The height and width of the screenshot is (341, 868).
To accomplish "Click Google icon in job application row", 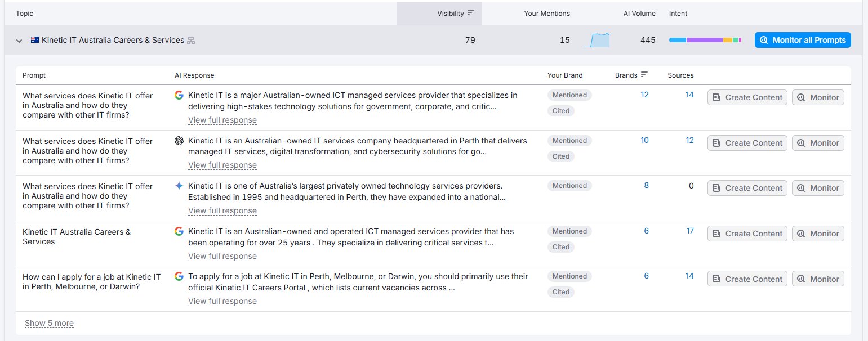I will (x=179, y=276).
